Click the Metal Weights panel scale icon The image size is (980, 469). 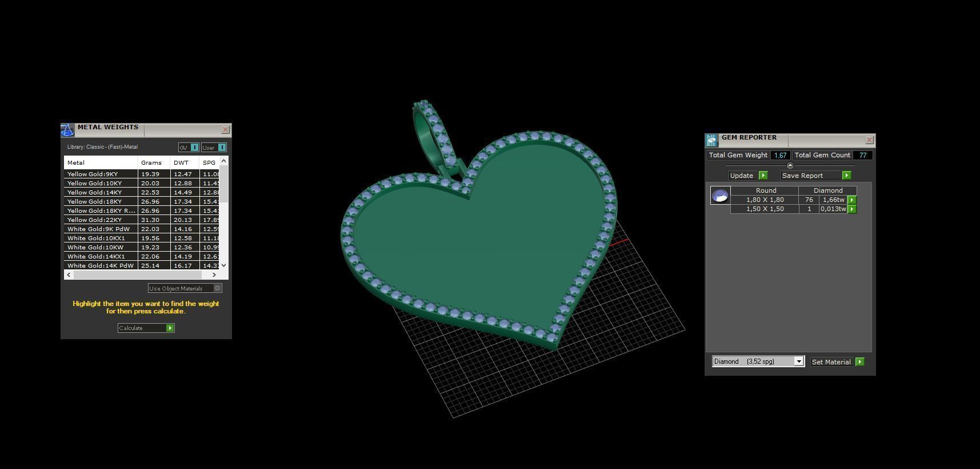coord(67,130)
